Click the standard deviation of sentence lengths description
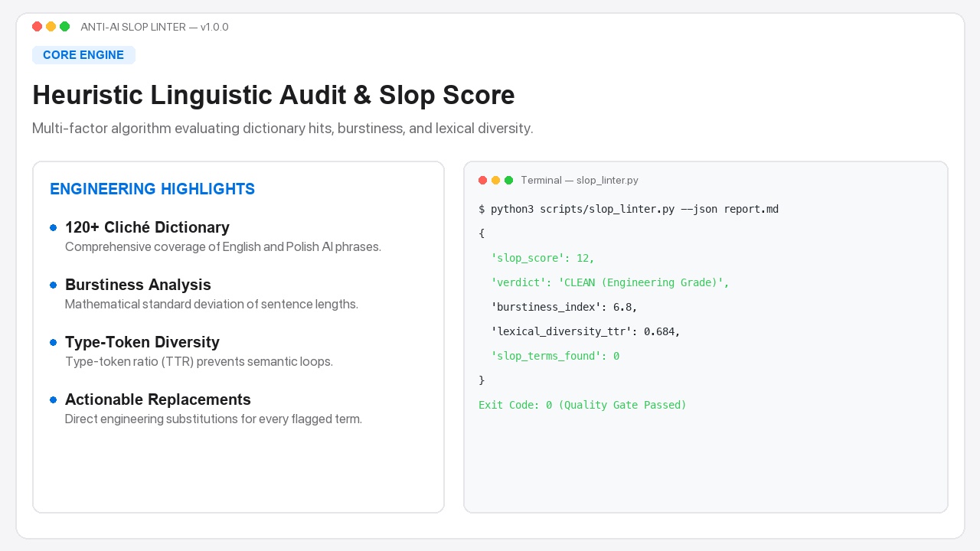Image resolution: width=980 pixels, height=551 pixels. tap(211, 305)
